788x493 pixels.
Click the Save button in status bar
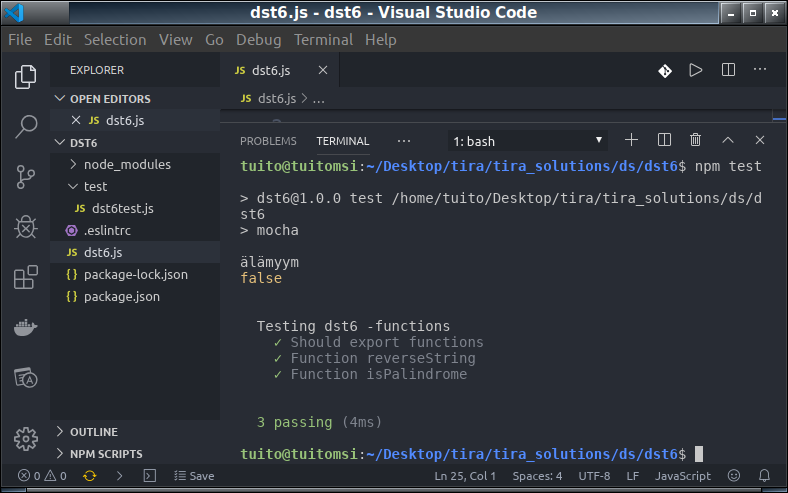click(x=194, y=476)
